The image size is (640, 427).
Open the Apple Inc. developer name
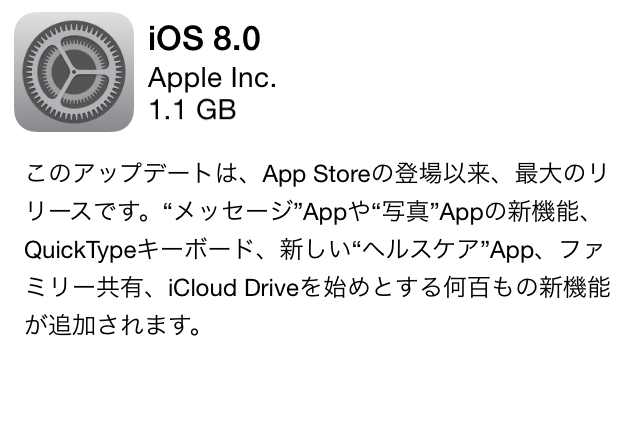(x=212, y=78)
